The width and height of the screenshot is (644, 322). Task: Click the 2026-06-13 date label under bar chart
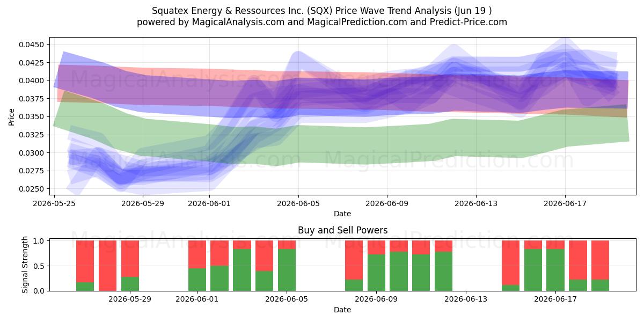(x=465, y=299)
